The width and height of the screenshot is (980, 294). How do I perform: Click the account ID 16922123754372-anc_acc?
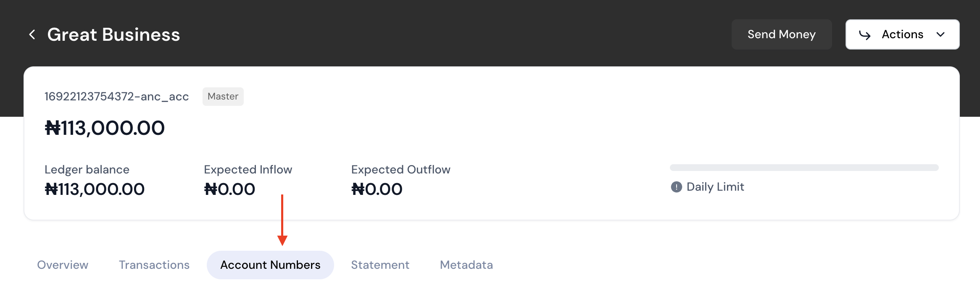point(116,97)
